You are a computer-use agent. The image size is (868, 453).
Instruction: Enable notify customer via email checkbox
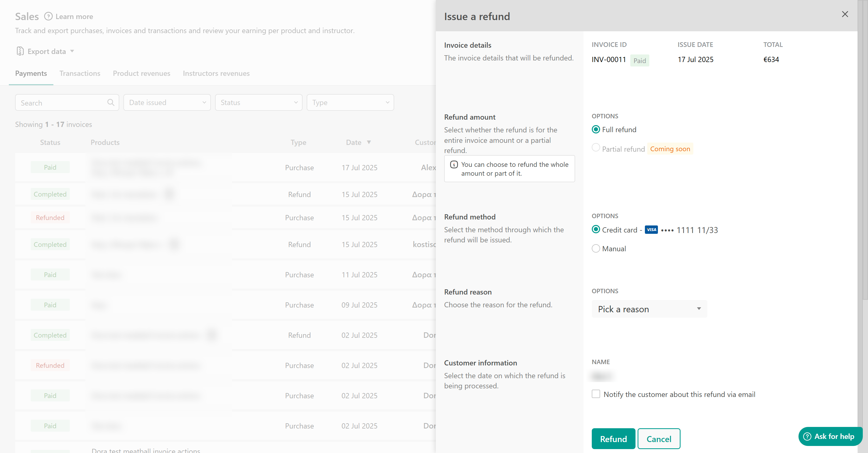point(596,394)
